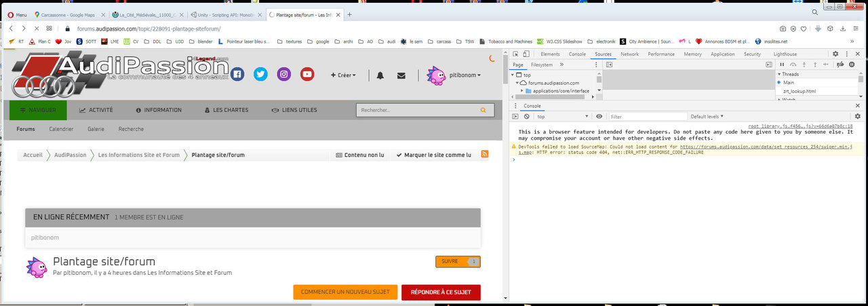Screen dimensions: 868x306
Task: Open the Default levels dropdown
Action: coord(707,117)
